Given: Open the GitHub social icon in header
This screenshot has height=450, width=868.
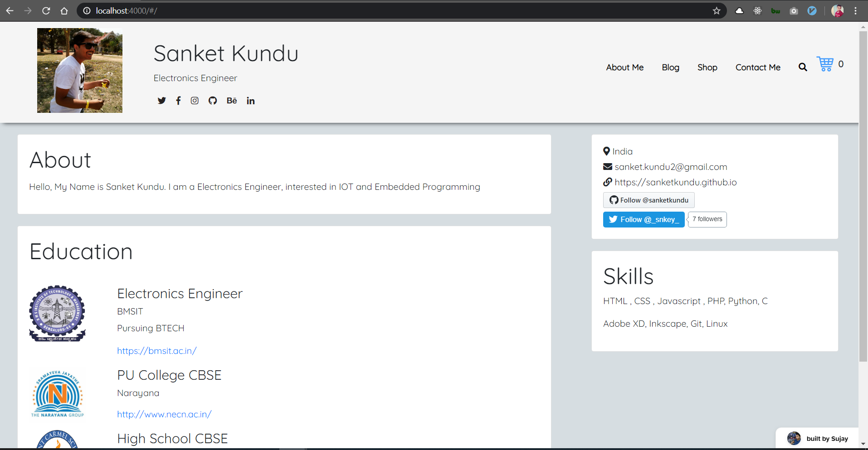Looking at the screenshot, I should [213, 101].
